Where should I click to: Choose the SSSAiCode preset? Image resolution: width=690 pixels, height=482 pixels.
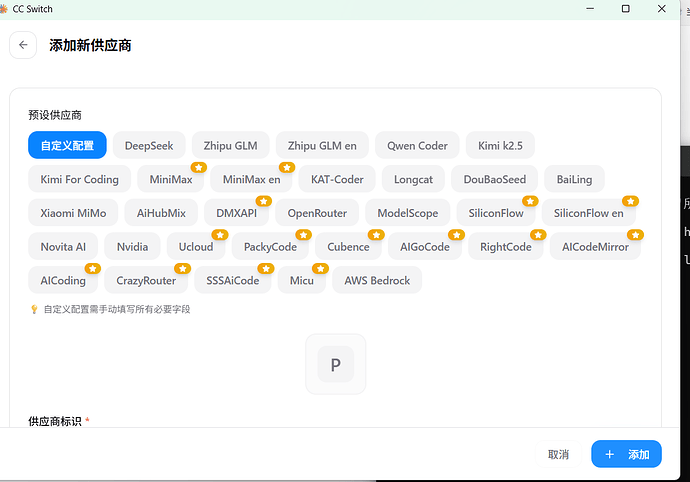[x=233, y=280]
